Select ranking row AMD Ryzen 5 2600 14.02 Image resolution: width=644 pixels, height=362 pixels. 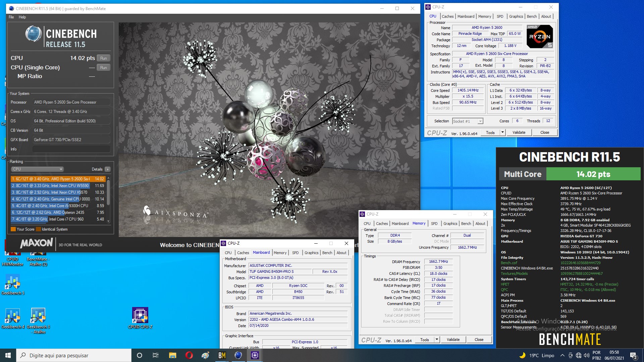58,179
